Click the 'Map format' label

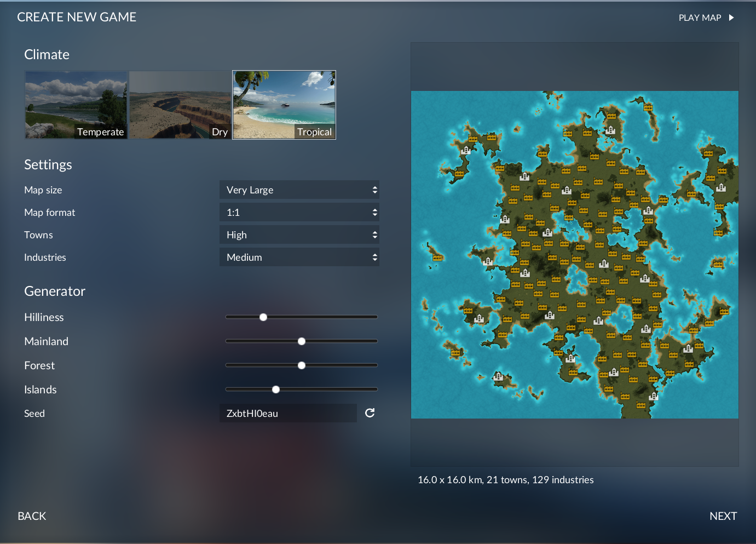pos(50,213)
